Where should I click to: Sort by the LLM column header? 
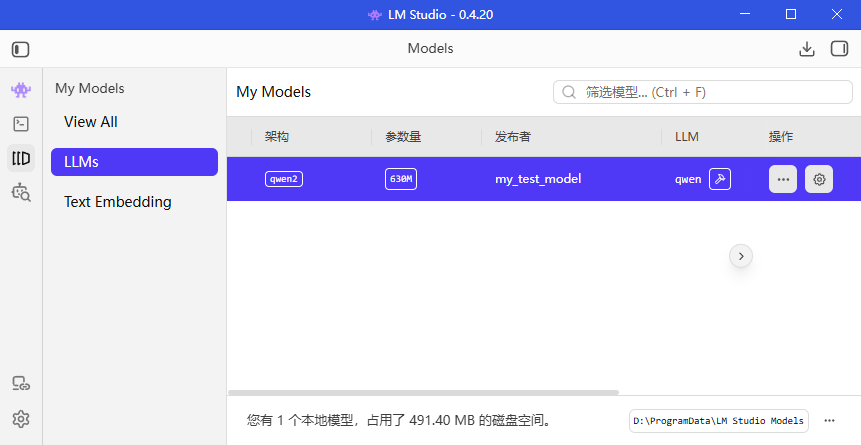coord(687,137)
